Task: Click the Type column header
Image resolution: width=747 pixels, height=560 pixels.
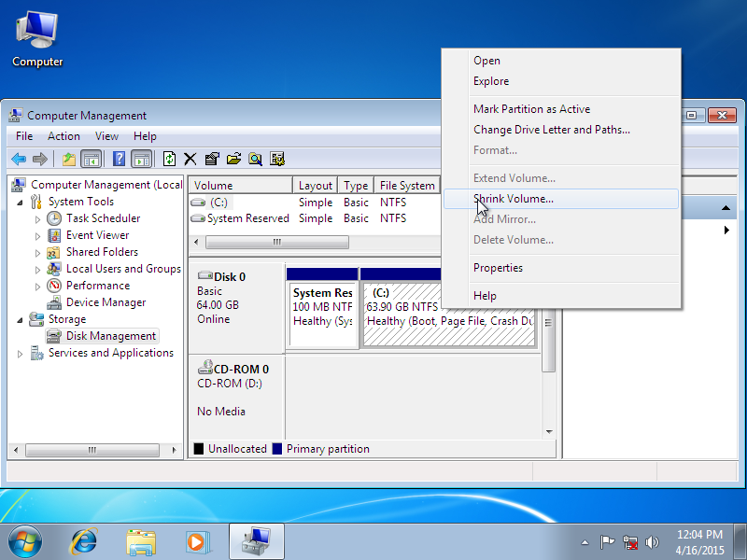Action: pos(356,185)
